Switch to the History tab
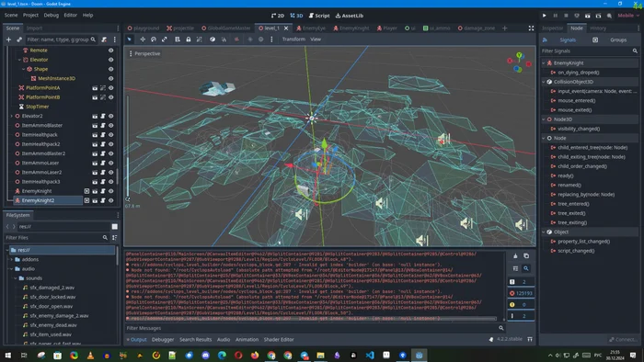 tap(598, 28)
